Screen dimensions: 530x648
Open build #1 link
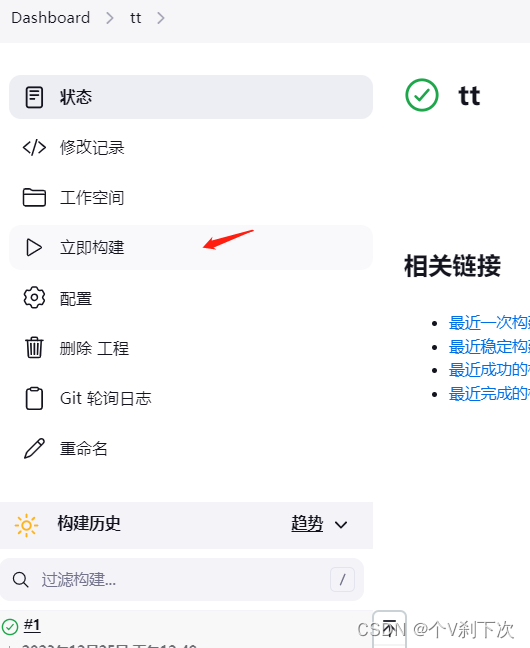click(x=32, y=625)
